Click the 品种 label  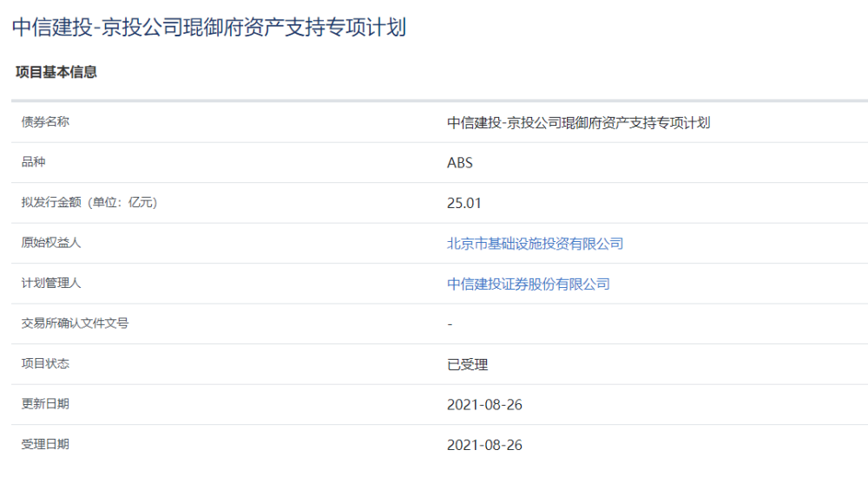(x=33, y=162)
